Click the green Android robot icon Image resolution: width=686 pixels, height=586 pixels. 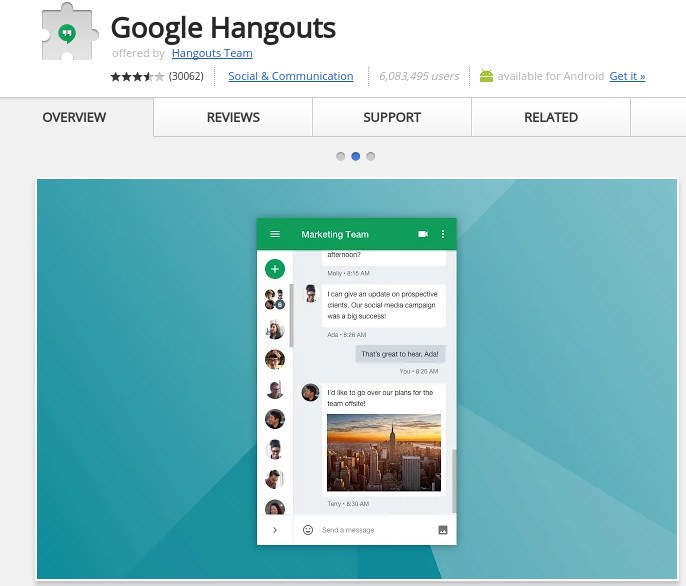point(486,76)
